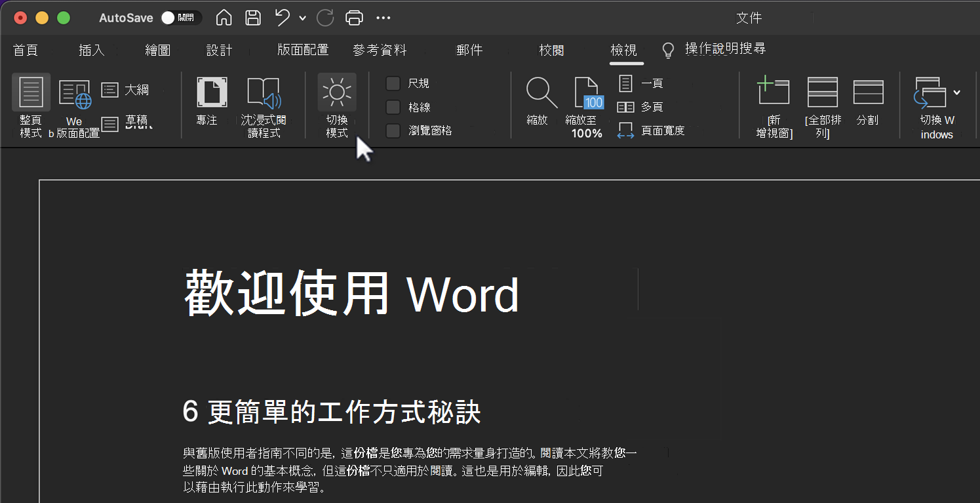Open the 郵件 tab
The height and width of the screenshot is (503, 980).
(469, 50)
